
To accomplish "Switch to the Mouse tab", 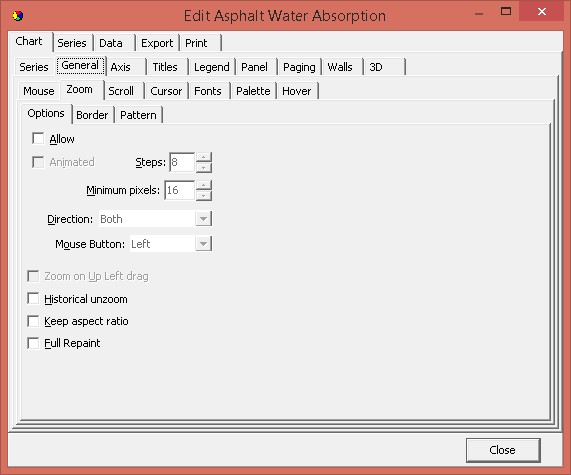I will tap(39, 91).
